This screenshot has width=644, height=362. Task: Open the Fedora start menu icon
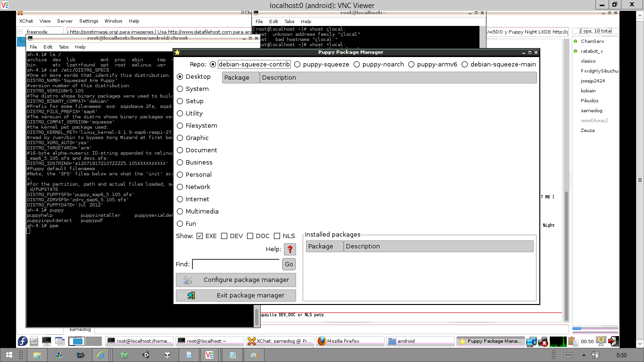click(22, 341)
